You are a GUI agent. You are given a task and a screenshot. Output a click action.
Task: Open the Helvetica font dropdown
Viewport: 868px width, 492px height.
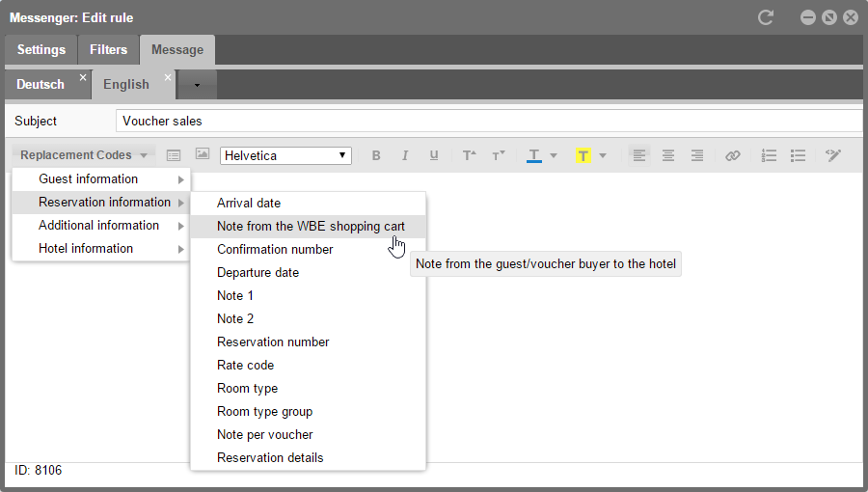coord(285,155)
